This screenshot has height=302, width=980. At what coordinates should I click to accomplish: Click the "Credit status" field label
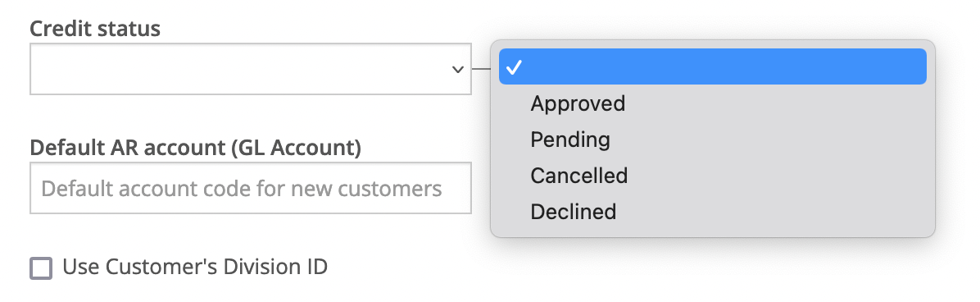[x=95, y=28]
